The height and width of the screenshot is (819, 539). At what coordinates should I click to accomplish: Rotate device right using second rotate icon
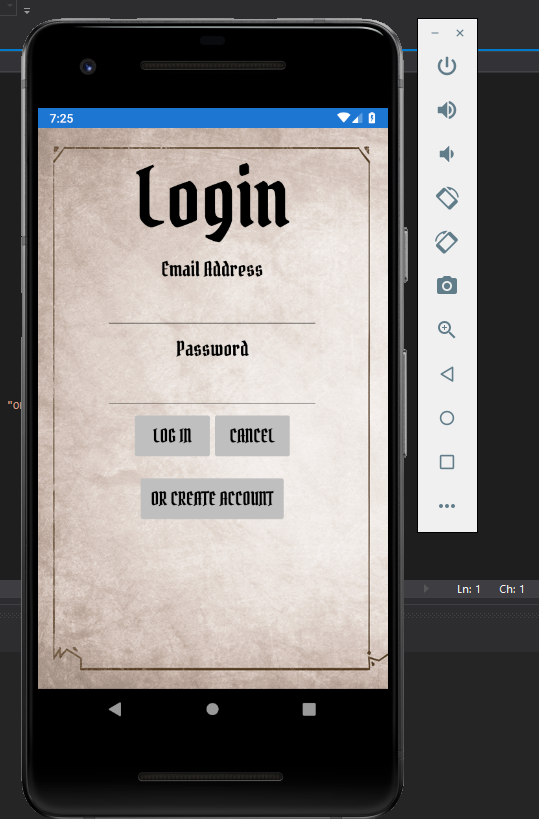pos(447,242)
